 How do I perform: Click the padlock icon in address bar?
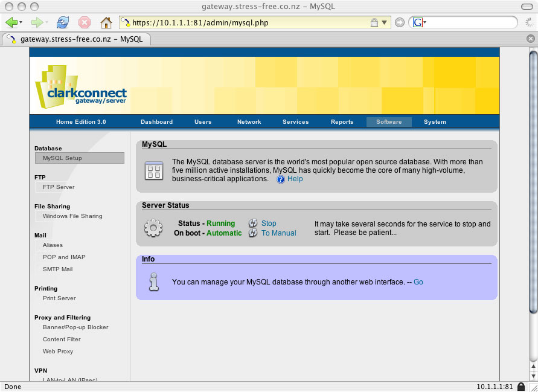click(x=374, y=23)
